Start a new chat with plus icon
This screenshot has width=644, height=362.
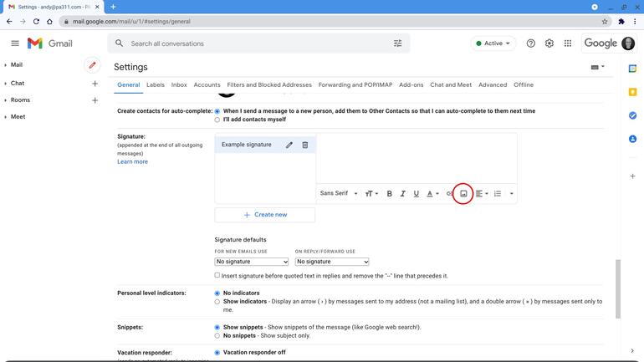pos(95,84)
